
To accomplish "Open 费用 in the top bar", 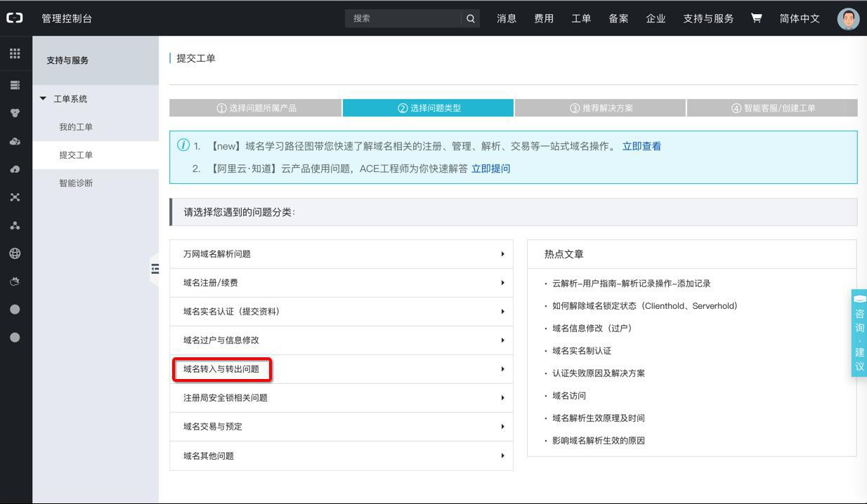I will [x=544, y=19].
